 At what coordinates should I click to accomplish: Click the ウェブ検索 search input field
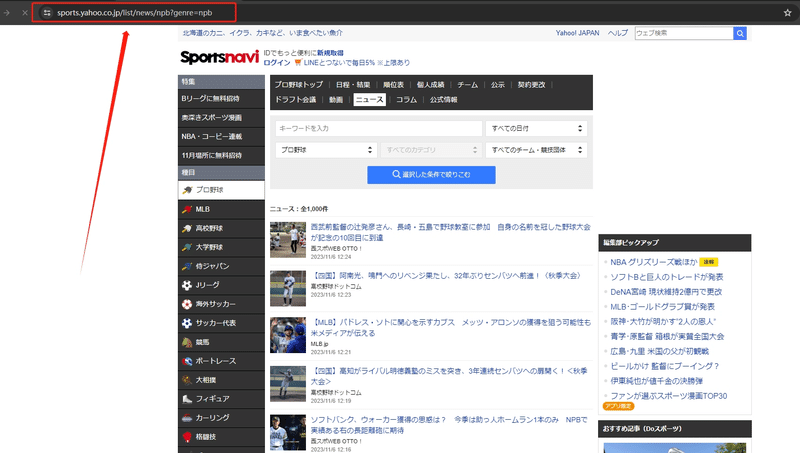click(684, 33)
